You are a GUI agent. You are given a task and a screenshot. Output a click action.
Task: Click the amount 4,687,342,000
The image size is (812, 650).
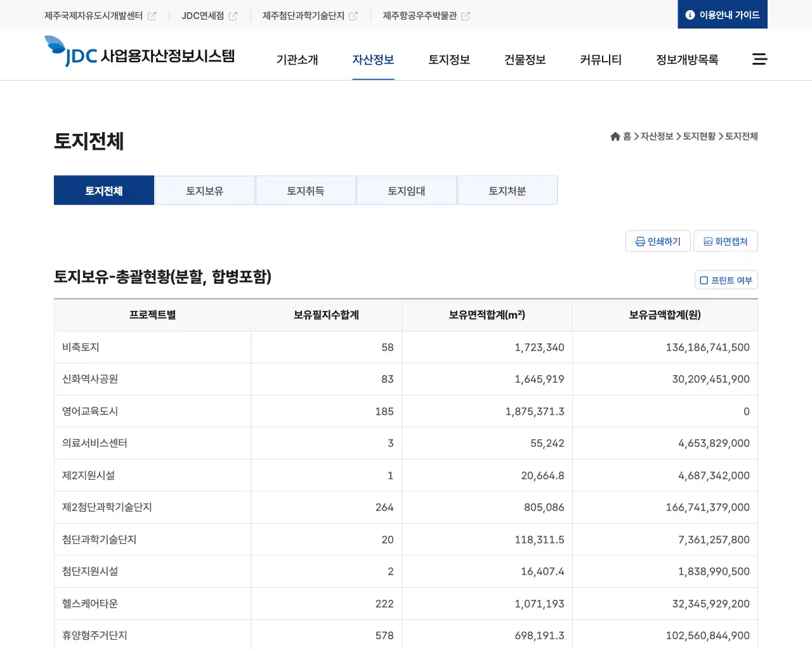[x=714, y=475]
